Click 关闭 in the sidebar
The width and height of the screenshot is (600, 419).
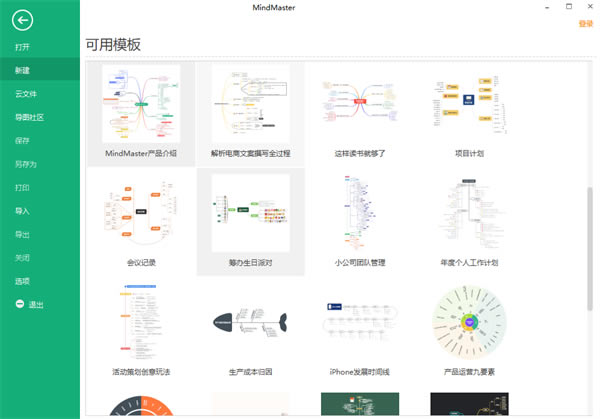point(22,258)
